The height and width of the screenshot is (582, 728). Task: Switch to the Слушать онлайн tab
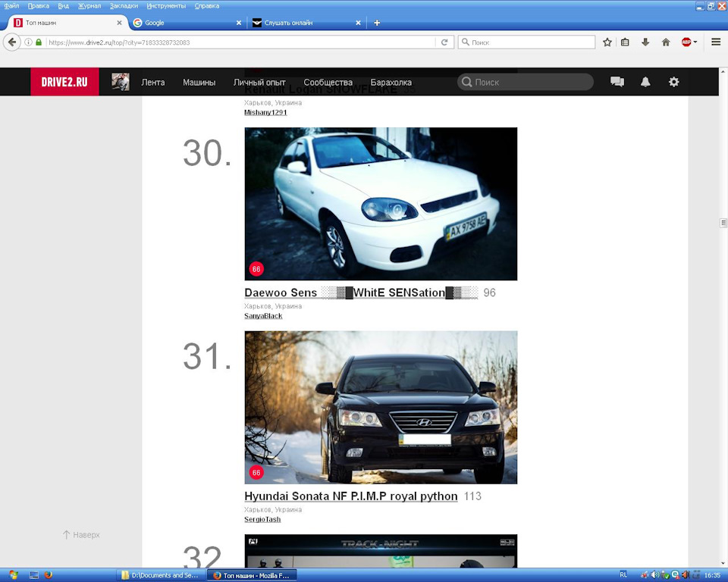click(x=306, y=23)
